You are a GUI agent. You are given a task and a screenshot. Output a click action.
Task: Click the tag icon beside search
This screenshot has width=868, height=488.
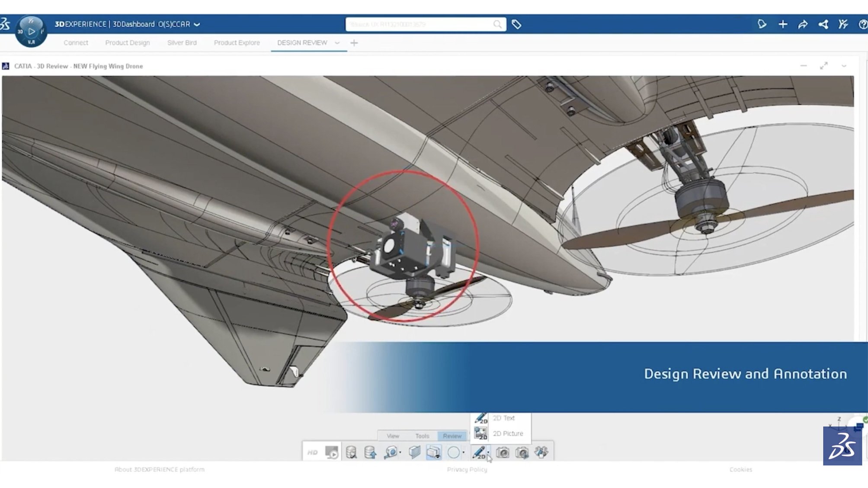click(x=516, y=25)
